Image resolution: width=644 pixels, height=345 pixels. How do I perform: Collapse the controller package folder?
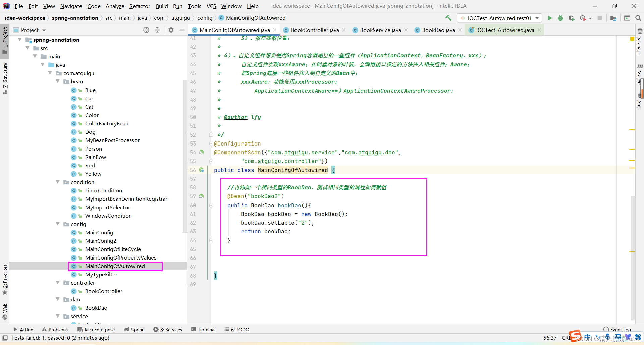[58, 283]
